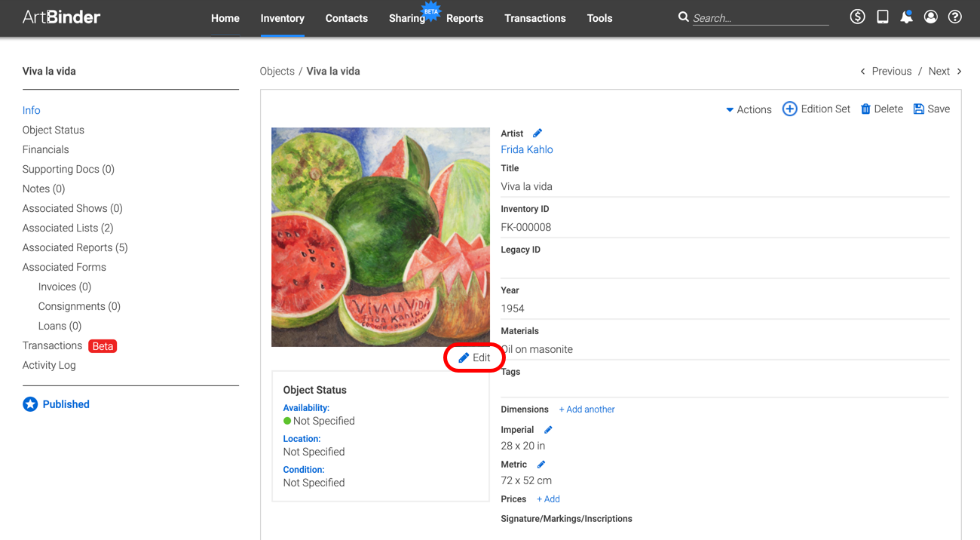Open Invoices (0) in sidebar

click(x=65, y=287)
